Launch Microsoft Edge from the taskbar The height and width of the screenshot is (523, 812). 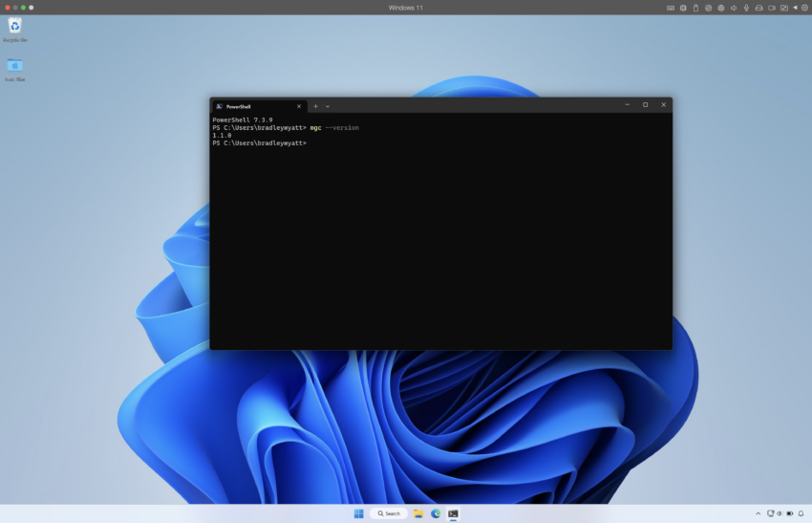click(436, 513)
